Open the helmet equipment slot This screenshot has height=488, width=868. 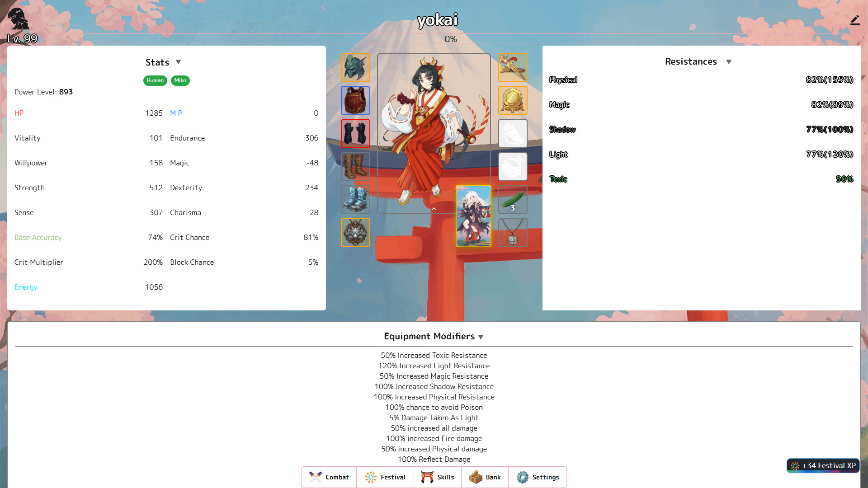click(x=355, y=68)
